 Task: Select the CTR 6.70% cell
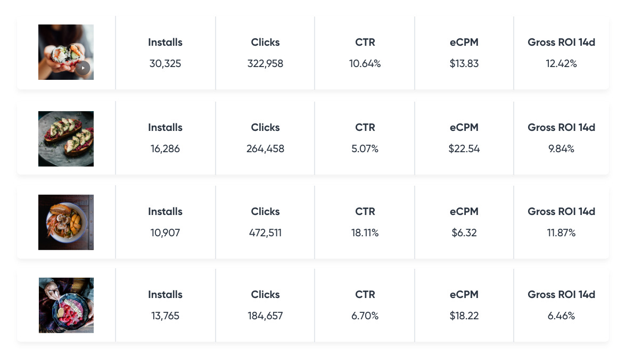coord(365,305)
